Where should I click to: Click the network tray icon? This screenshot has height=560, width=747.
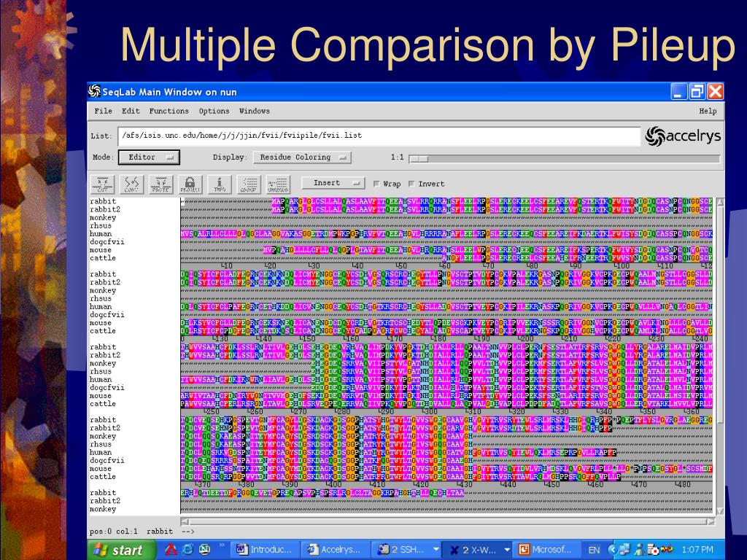click(624, 550)
